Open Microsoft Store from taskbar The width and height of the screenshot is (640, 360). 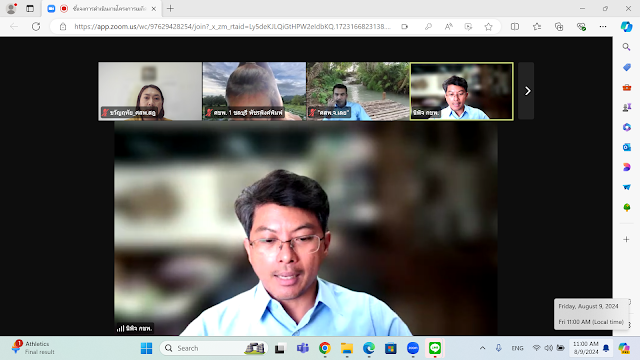[391, 348]
